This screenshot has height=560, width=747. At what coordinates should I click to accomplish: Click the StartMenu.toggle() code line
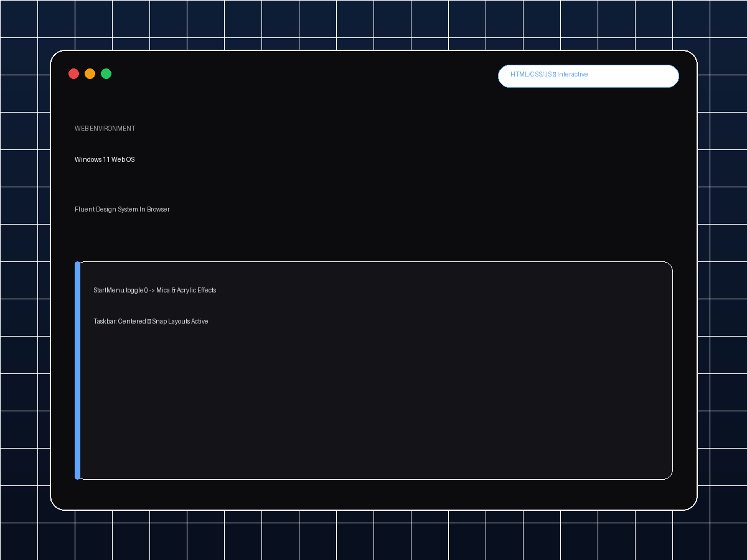click(155, 290)
